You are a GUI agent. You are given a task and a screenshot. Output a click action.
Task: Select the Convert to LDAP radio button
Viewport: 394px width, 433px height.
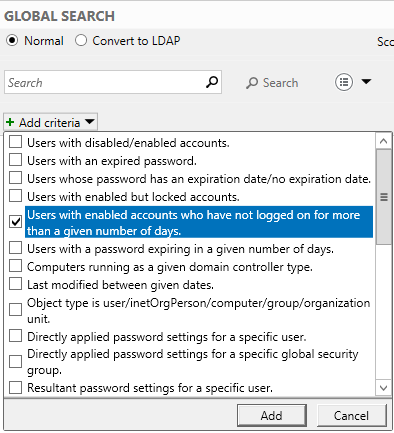[81, 41]
